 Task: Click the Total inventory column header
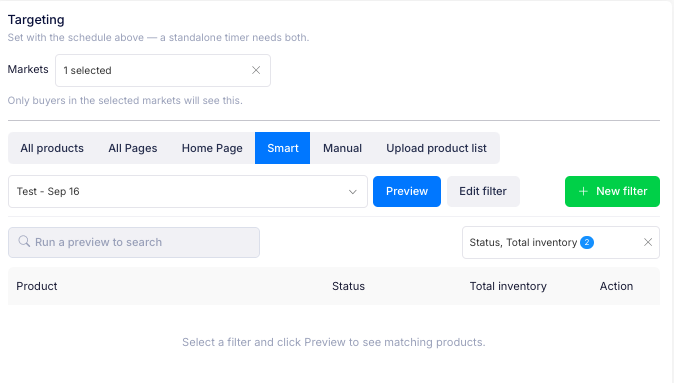tap(508, 286)
